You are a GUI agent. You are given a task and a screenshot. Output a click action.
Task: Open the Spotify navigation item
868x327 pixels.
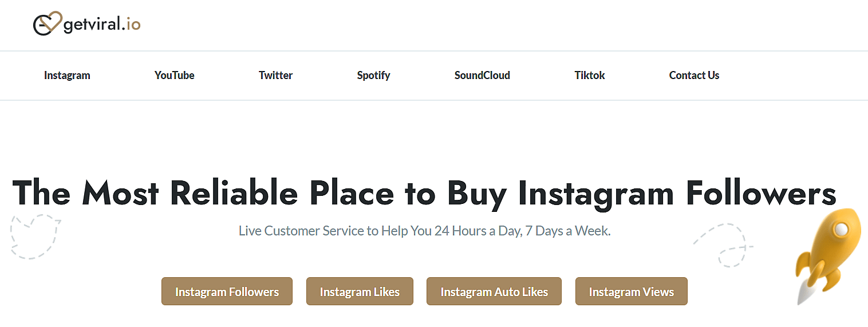[x=373, y=76]
